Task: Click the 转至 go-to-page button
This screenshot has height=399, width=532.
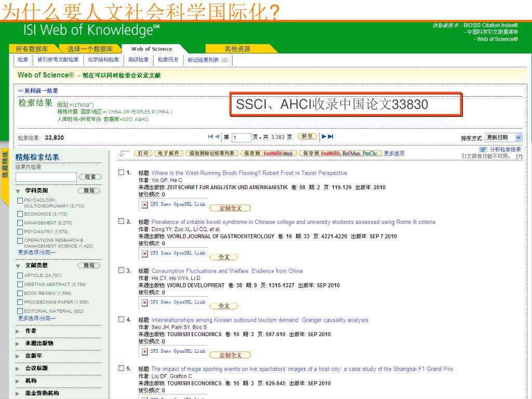Action: coord(307,137)
